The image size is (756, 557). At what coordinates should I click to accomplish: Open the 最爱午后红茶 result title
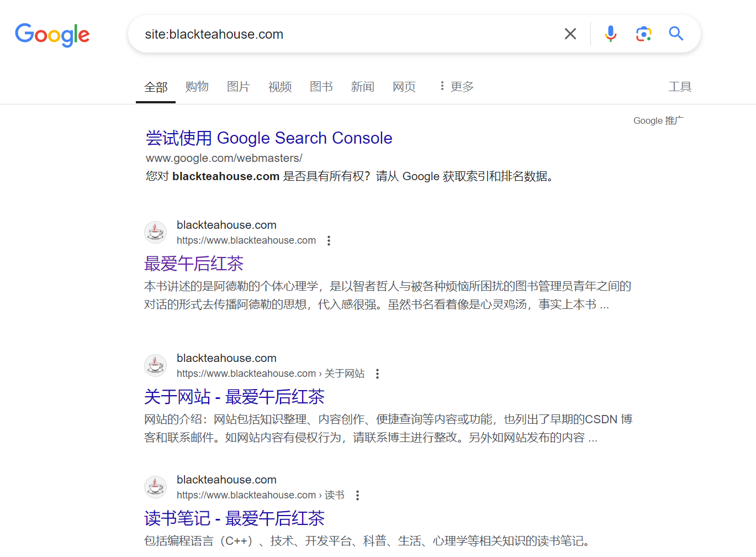(194, 264)
